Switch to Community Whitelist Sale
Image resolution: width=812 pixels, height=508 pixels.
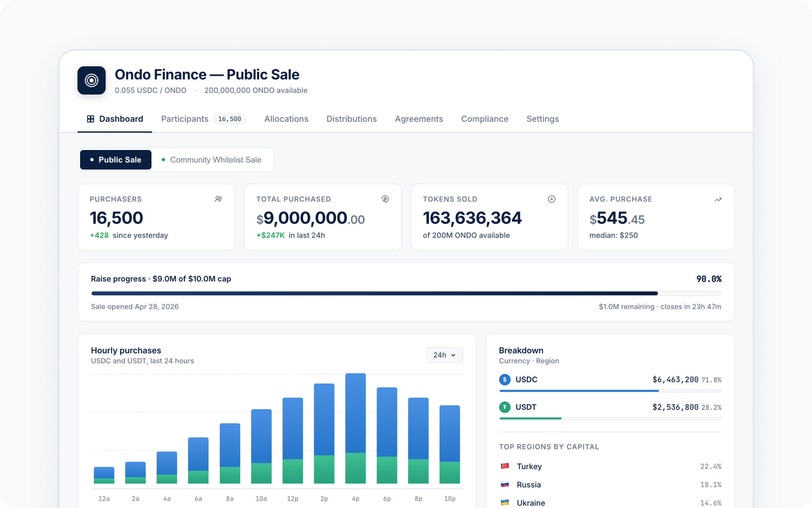(x=212, y=160)
